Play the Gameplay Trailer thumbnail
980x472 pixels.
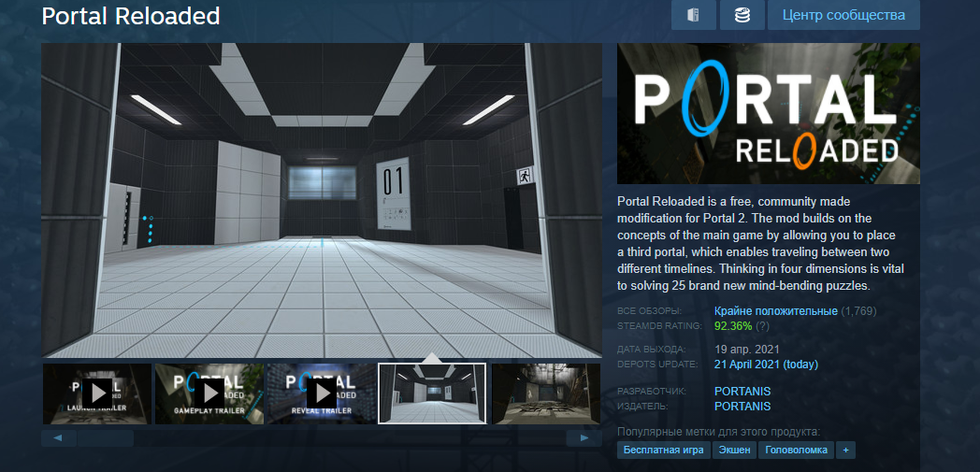(x=209, y=394)
